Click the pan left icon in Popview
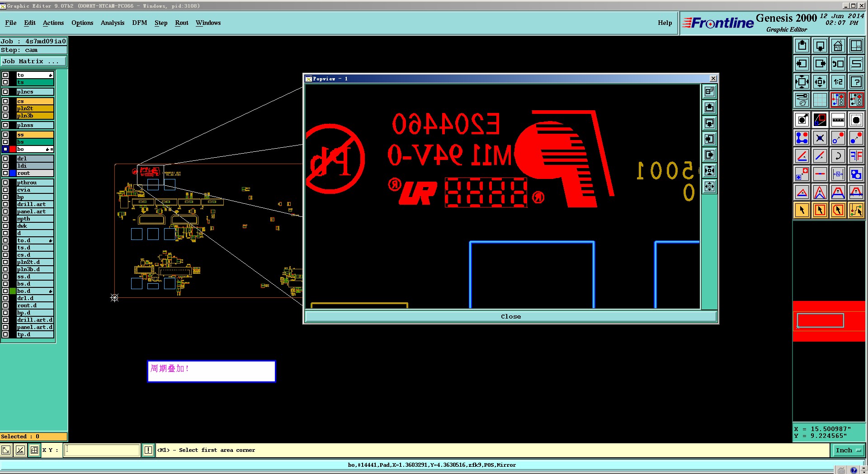The image size is (868, 474). [709, 139]
